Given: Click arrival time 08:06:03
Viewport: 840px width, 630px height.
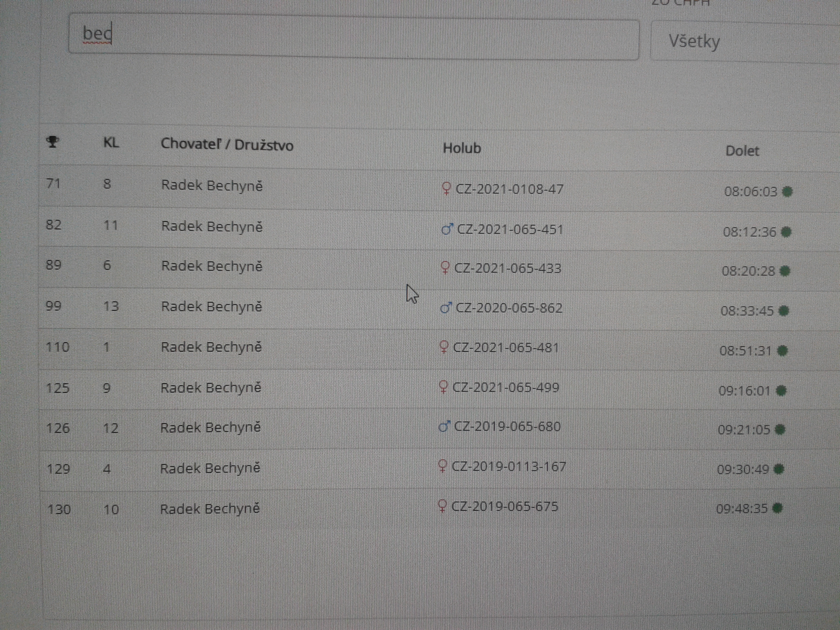Looking at the screenshot, I should (x=751, y=191).
